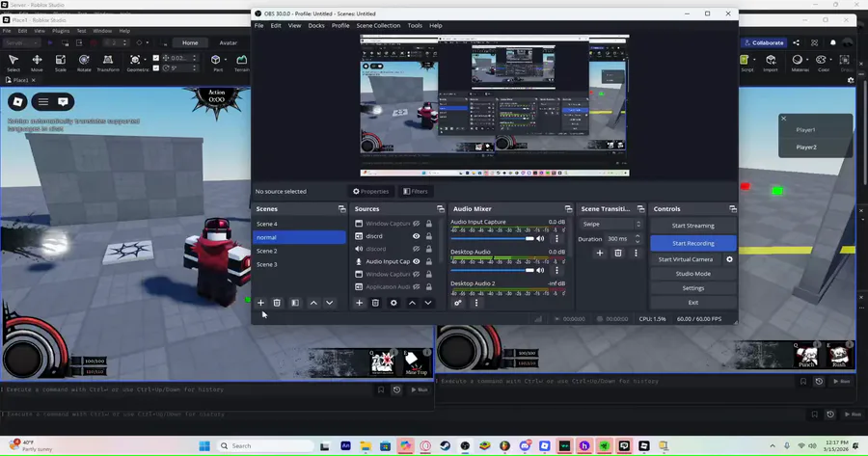The image size is (868, 456).
Task: Open source properties gear in the Sources toolbar
Action: coord(393,303)
